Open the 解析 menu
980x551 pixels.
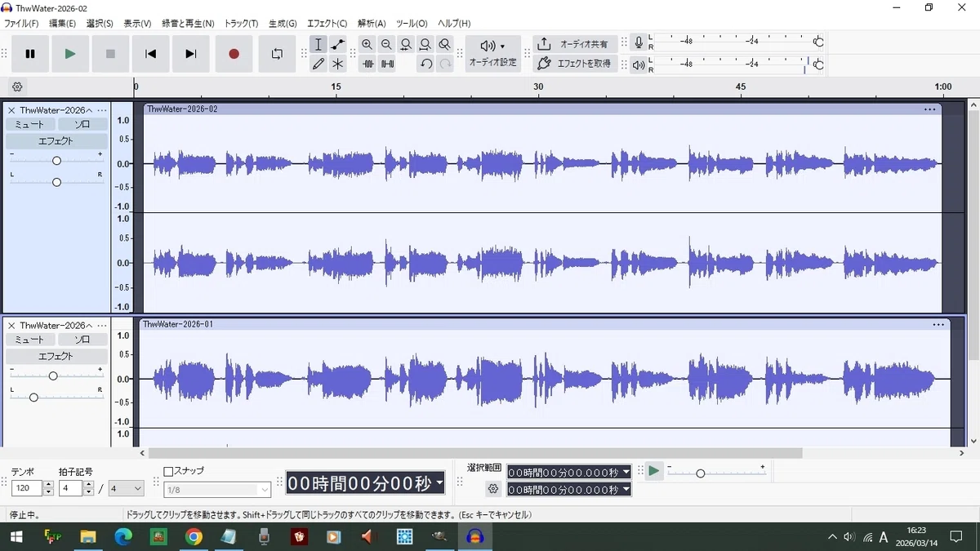point(371,24)
